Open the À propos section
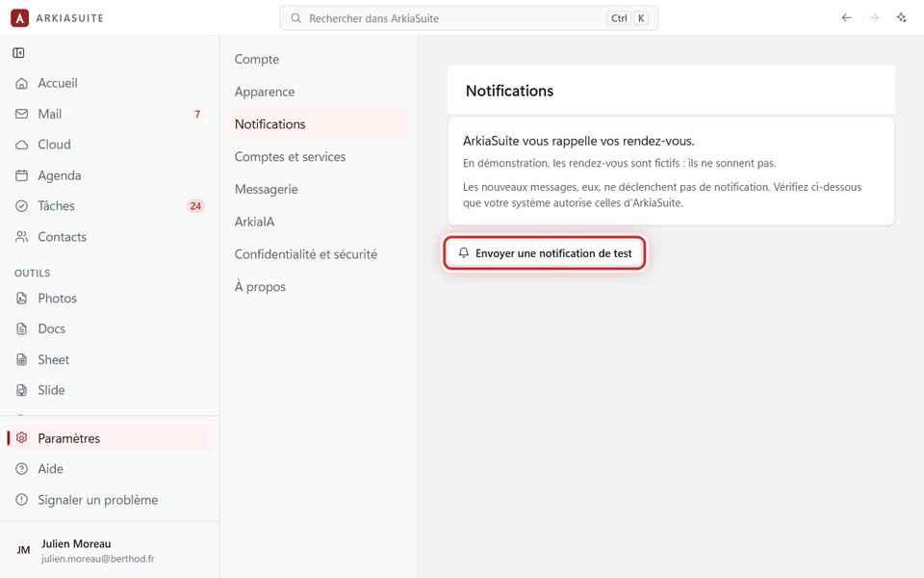 click(319, 286)
